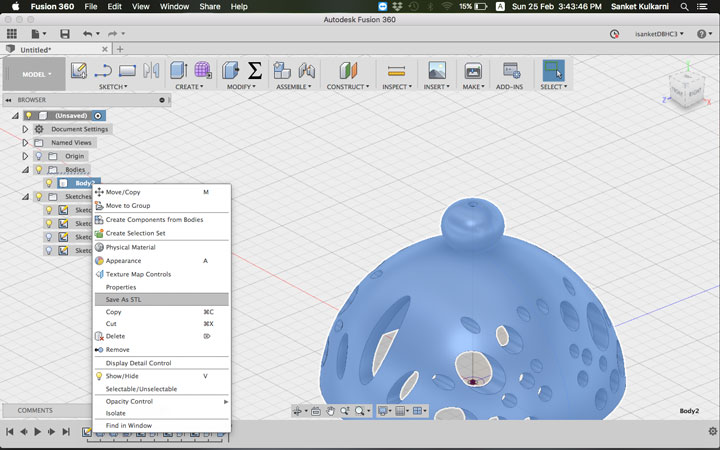Select the Create Sketch tool icon
Image resolution: width=720 pixels, height=450 pixels.
coord(79,71)
